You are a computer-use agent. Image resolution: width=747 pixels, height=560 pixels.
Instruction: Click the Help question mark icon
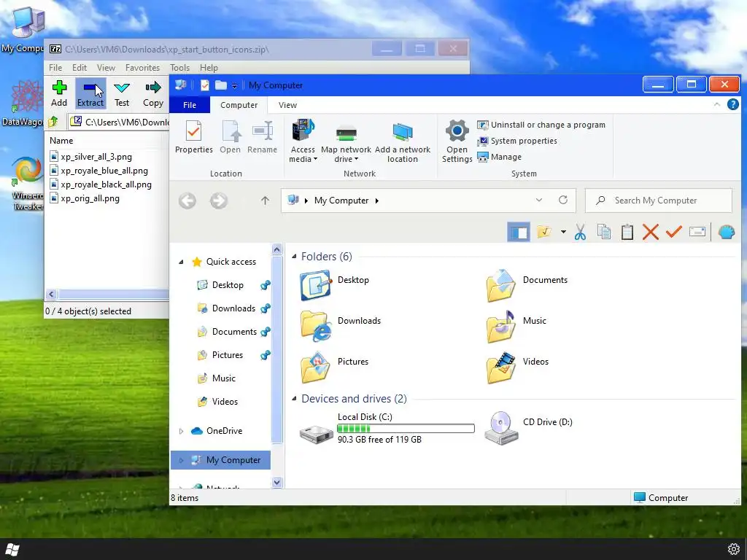coord(732,104)
